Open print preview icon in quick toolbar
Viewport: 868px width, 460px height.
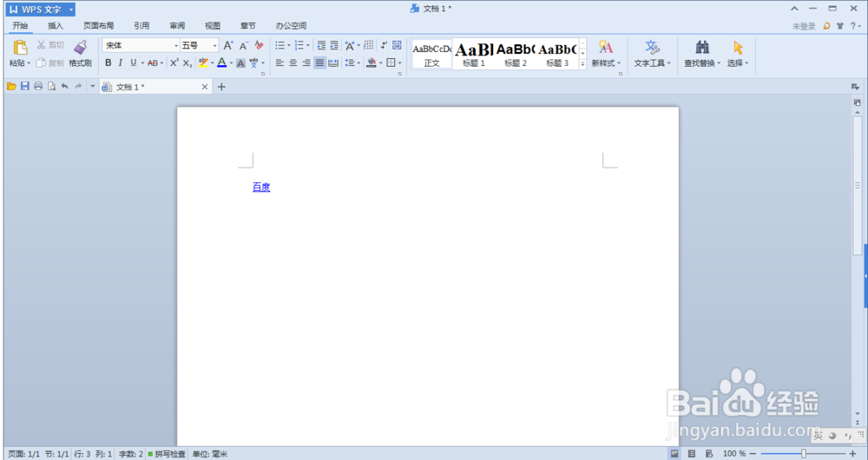coord(51,86)
